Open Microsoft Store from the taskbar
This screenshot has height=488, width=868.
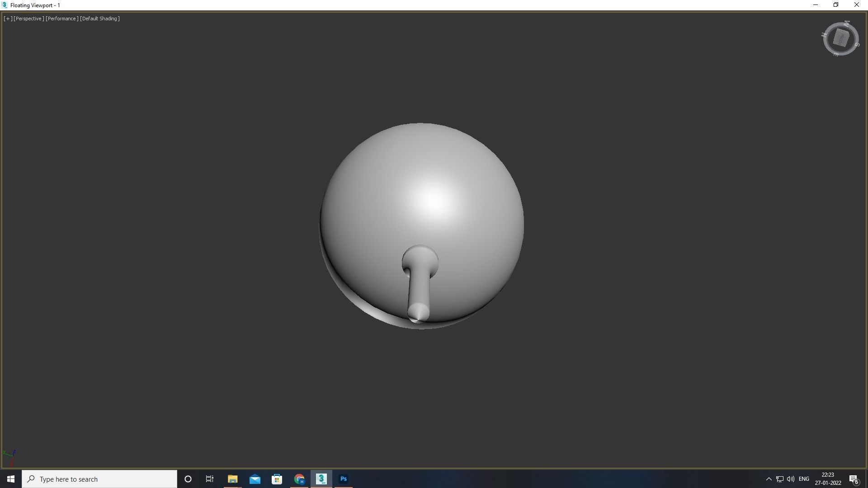[x=277, y=479]
